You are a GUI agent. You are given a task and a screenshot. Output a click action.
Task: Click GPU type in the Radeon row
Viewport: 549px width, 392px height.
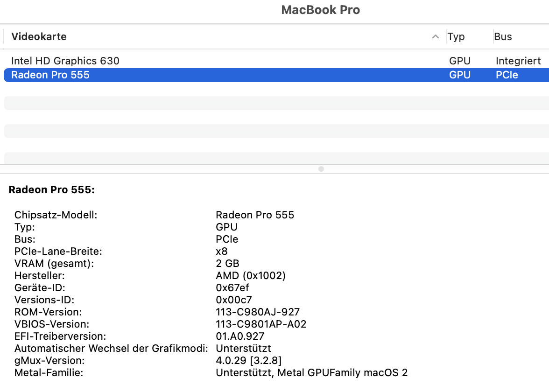[x=460, y=75]
